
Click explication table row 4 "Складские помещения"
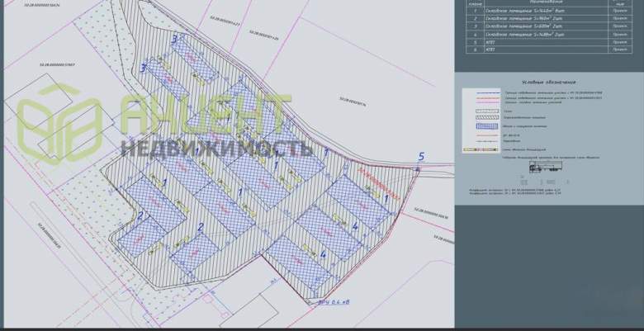pos(549,35)
